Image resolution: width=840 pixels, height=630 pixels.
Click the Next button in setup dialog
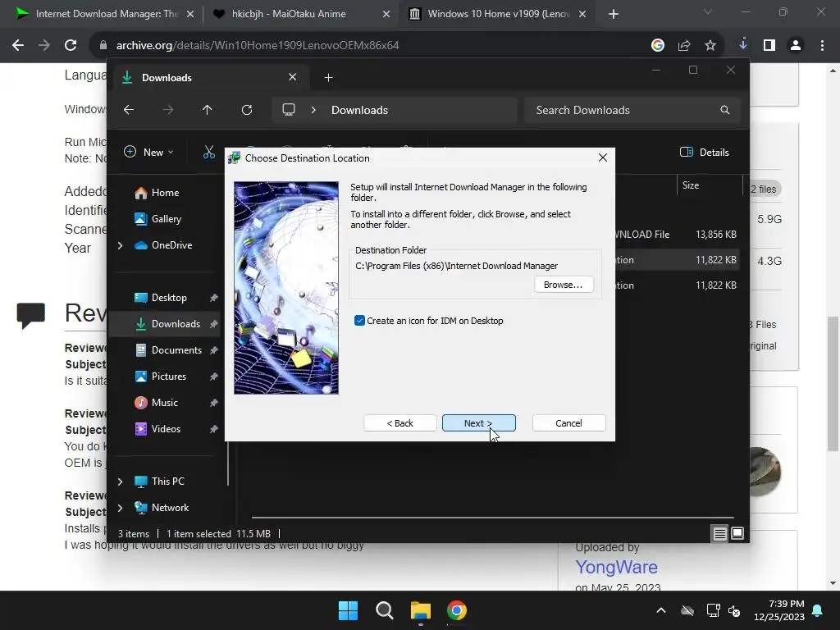478,423
